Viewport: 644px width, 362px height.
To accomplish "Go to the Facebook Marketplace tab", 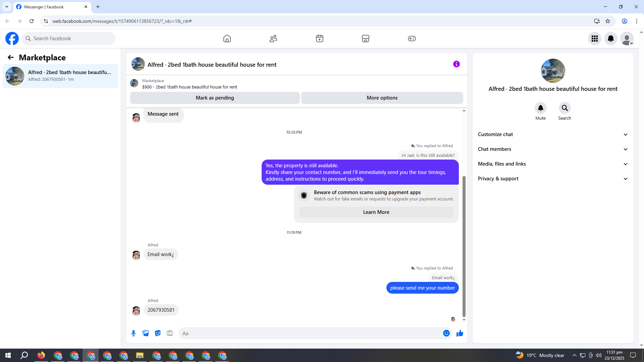I will [365, 39].
